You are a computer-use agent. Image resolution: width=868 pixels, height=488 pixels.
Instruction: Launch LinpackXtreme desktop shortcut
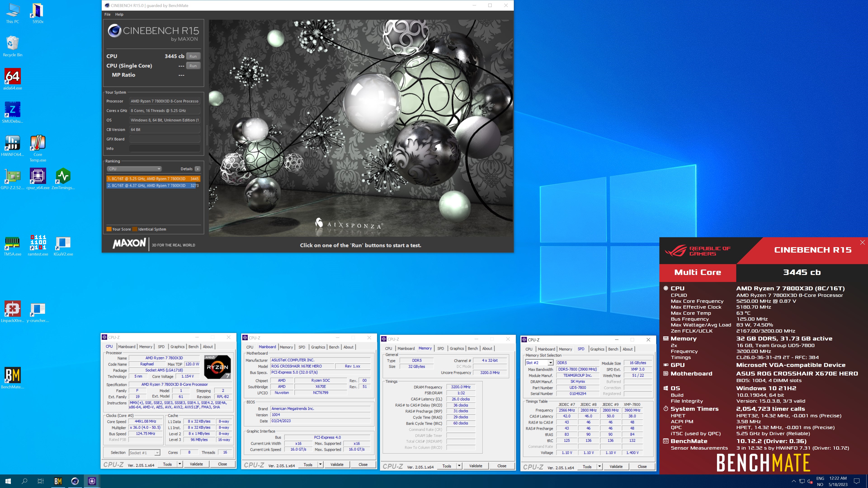(x=12, y=312)
